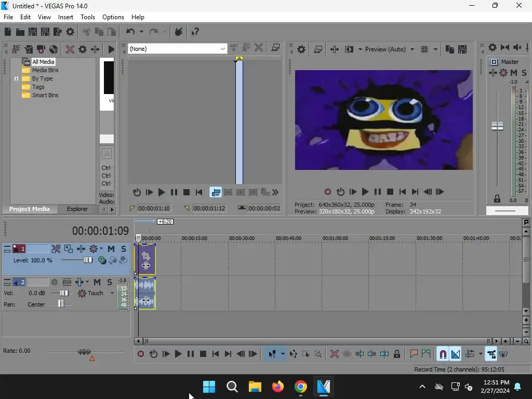Screen dimensions: 532x399
Task: Mute the Master bus with M
Action: point(514,73)
